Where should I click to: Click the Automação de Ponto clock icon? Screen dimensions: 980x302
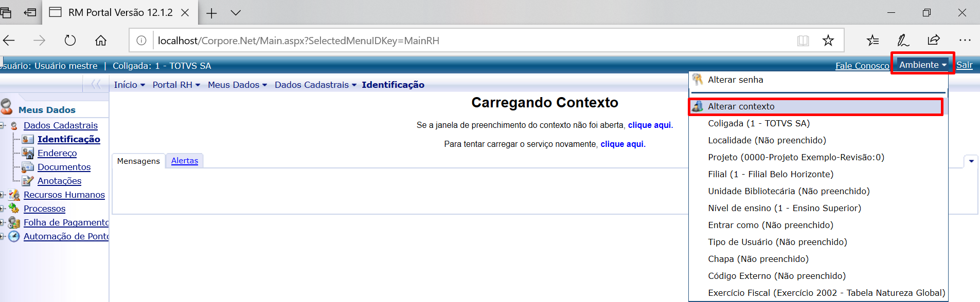pyautogui.click(x=14, y=236)
